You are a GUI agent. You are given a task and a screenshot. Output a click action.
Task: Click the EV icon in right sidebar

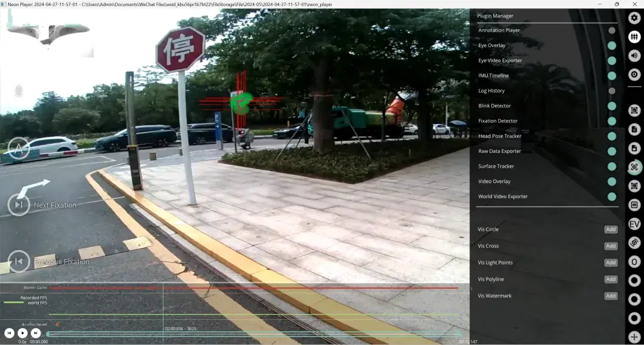[634, 224]
